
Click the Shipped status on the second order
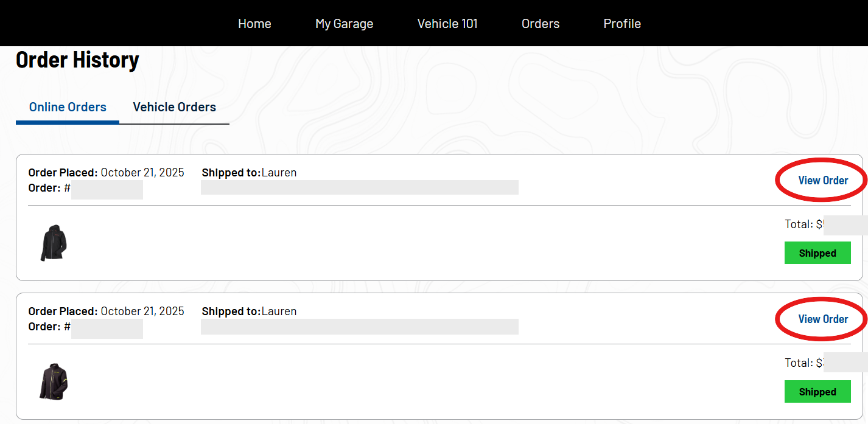tap(817, 392)
